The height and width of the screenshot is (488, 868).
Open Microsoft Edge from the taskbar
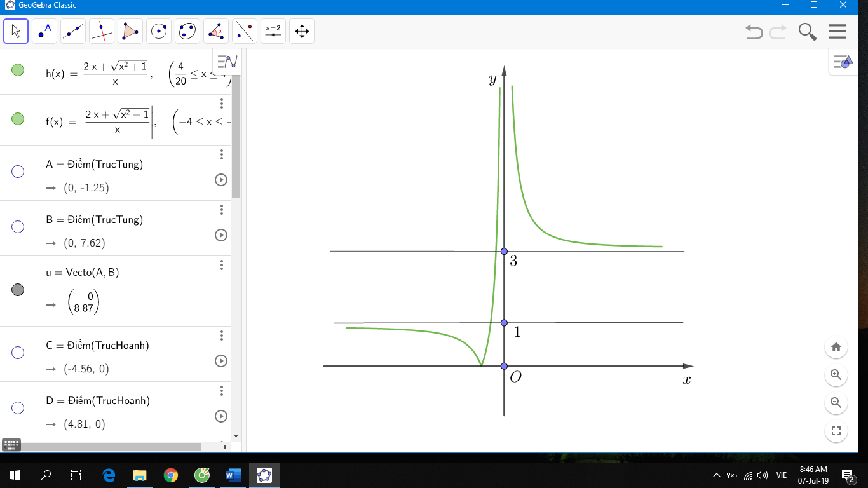coord(109,475)
